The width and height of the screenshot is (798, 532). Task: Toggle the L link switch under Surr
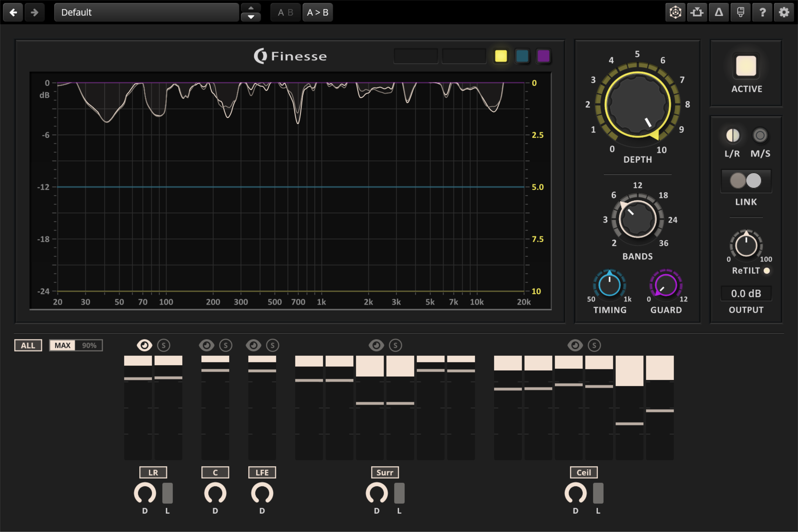(x=399, y=493)
